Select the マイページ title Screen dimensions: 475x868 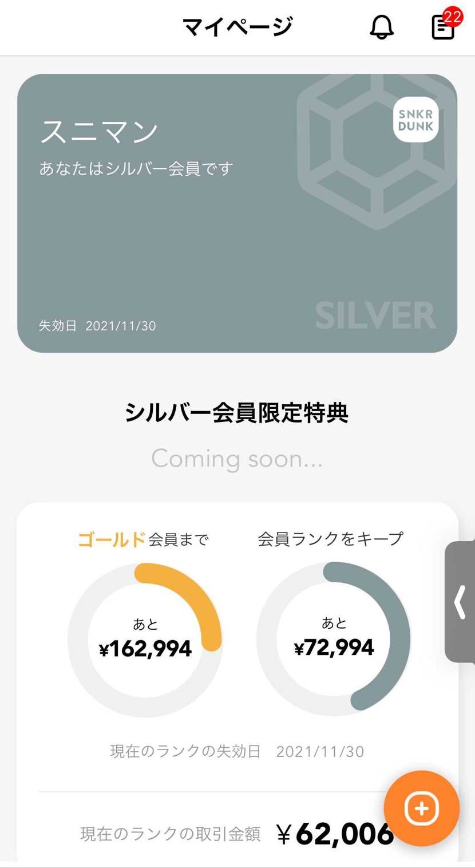(237, 25)
